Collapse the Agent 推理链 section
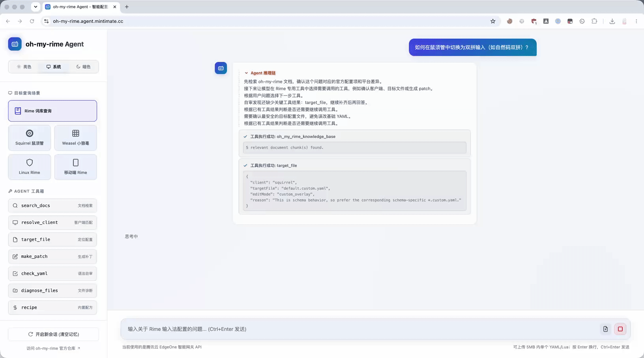This screenshot has width=644, height=358. (x=260, y=73)
